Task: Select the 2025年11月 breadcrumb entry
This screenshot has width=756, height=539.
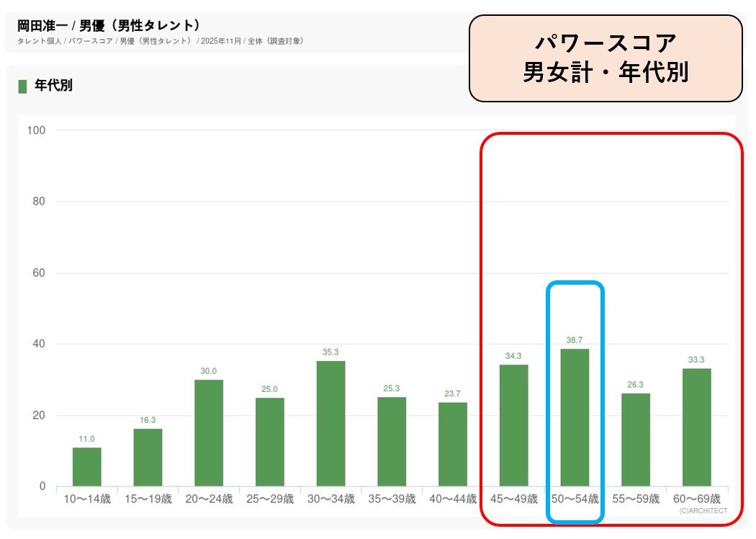Action: (x=222, y=41)
